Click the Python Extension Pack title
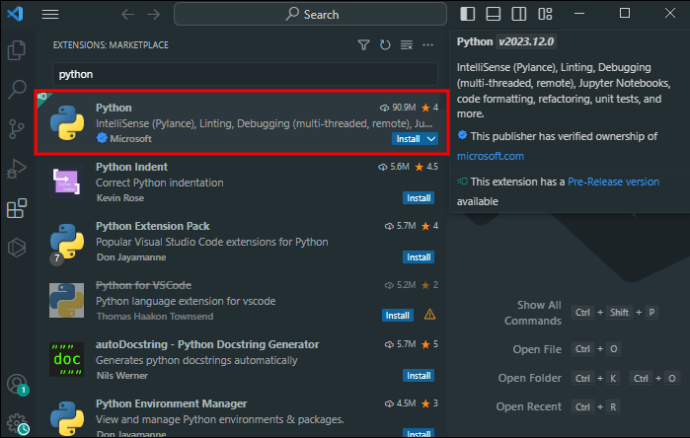690x438 pixels. click(x=153, y=226)
